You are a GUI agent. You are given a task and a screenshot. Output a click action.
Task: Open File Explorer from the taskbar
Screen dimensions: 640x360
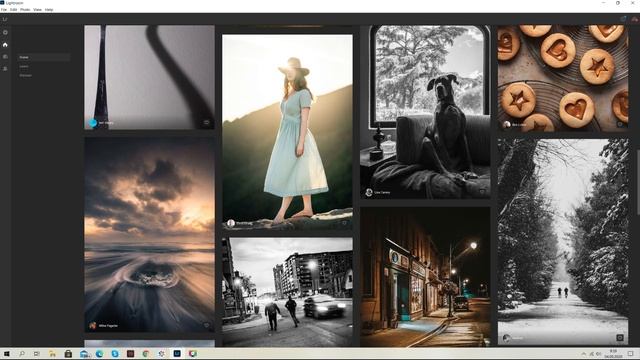coord(52,354)
